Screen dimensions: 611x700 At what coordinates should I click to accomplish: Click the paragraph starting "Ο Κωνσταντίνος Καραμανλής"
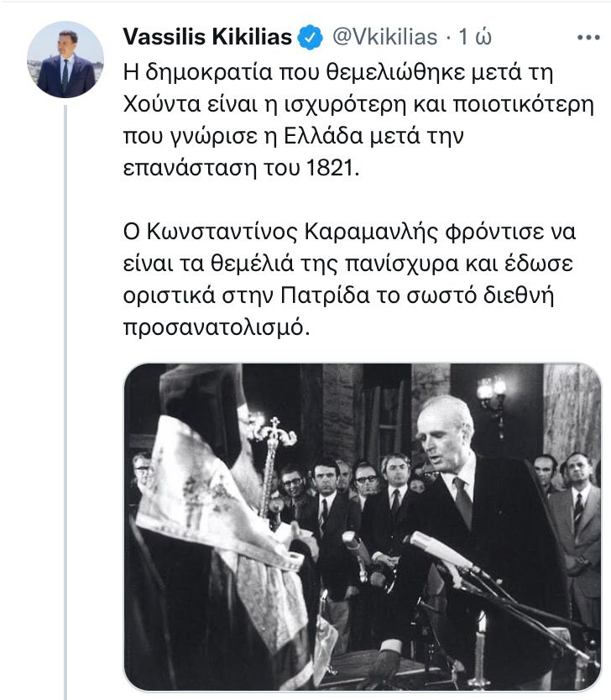pos(349,279)
